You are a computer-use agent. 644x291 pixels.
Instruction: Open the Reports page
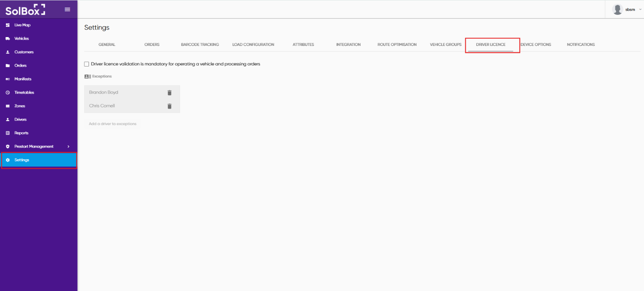tap(22, 133)
